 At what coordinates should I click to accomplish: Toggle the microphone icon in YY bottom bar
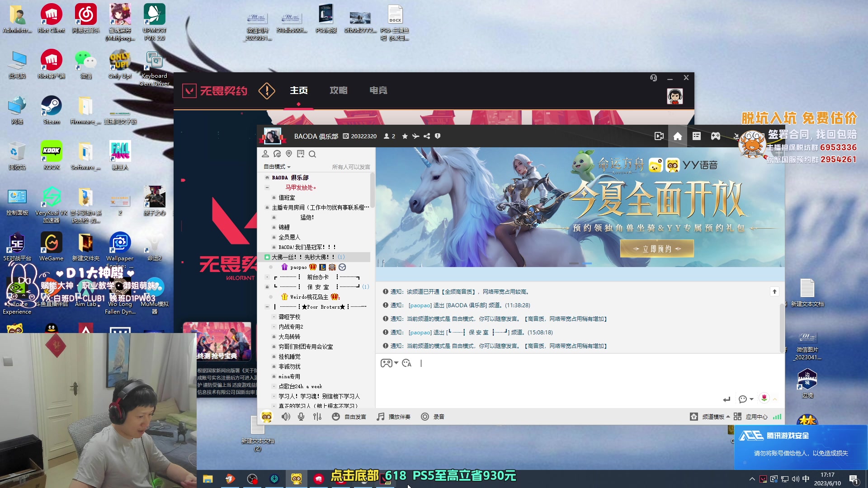(301, 417)
